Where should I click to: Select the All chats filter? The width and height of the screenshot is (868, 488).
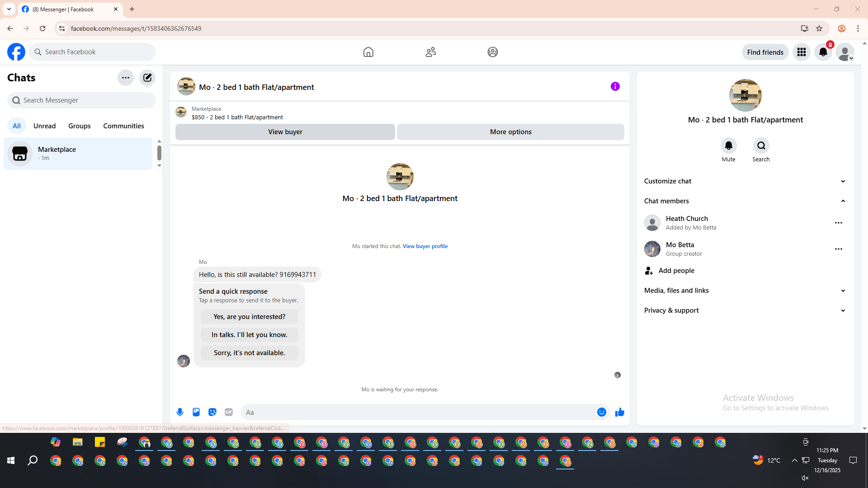coord(17,126)
